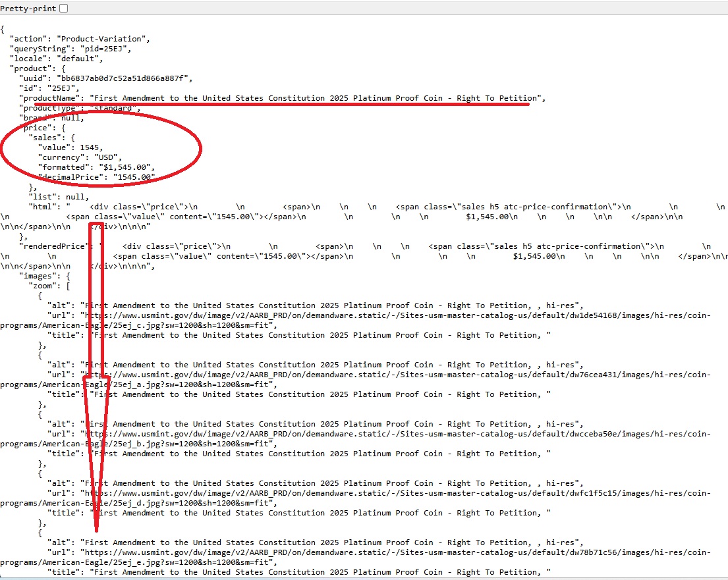Click the queryString value "pid=25EJ"
This screenshot has width=728, height=580.
pyautogui.click(x=105, y=49)
